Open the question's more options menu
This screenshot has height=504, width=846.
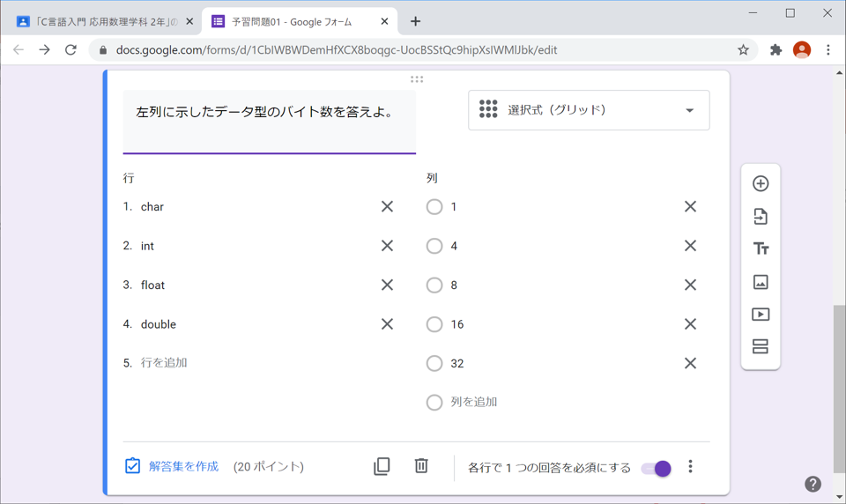click(x=690, y=467)
